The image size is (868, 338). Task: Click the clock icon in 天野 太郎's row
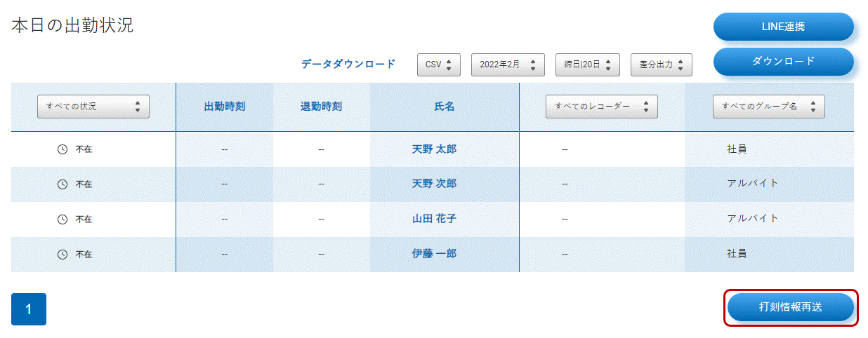click(62, 149)
